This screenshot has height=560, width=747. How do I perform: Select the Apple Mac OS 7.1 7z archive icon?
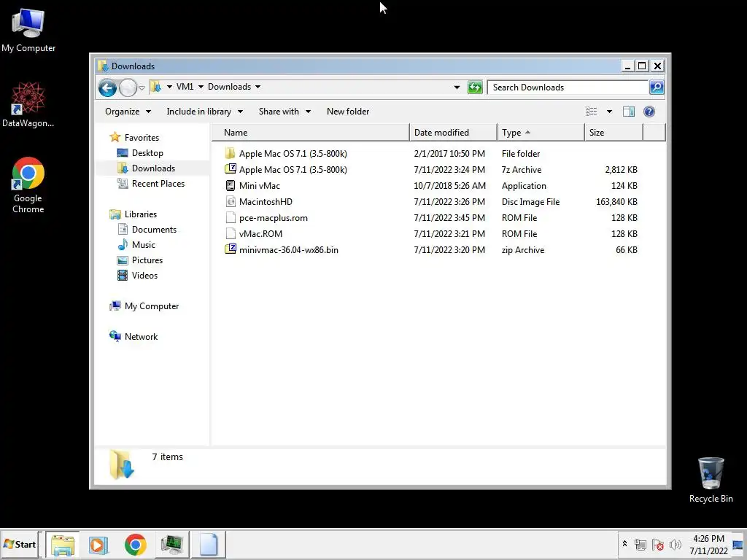pos(230,169)
